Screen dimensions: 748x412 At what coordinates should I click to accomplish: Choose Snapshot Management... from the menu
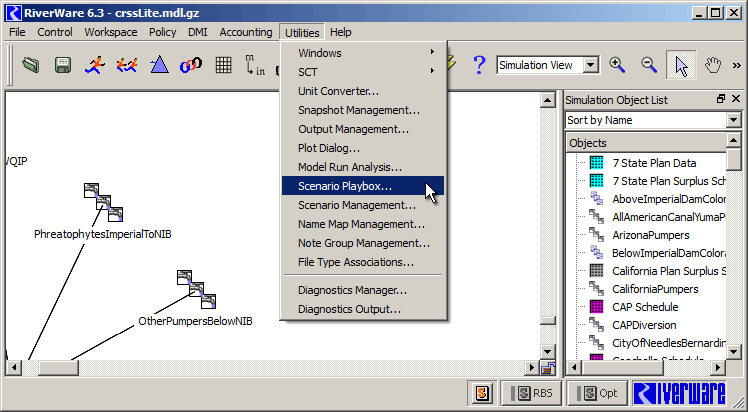pyautogui.click(x=363, y=110)
